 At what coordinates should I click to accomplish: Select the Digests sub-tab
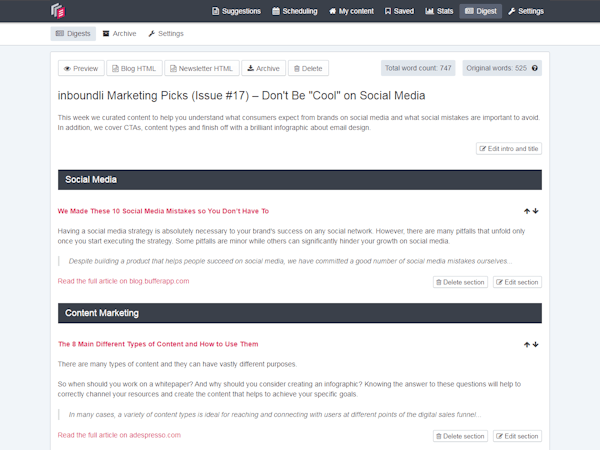coord(73,33)
